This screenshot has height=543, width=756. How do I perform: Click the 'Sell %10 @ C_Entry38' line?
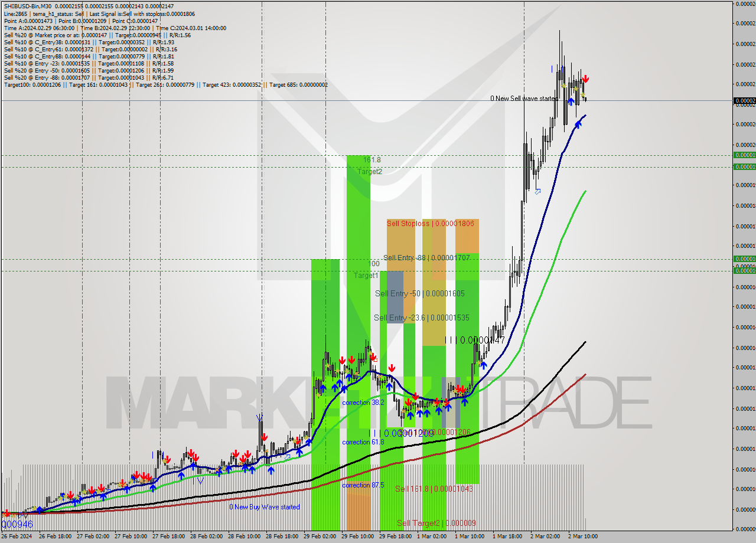pos(89,42)
